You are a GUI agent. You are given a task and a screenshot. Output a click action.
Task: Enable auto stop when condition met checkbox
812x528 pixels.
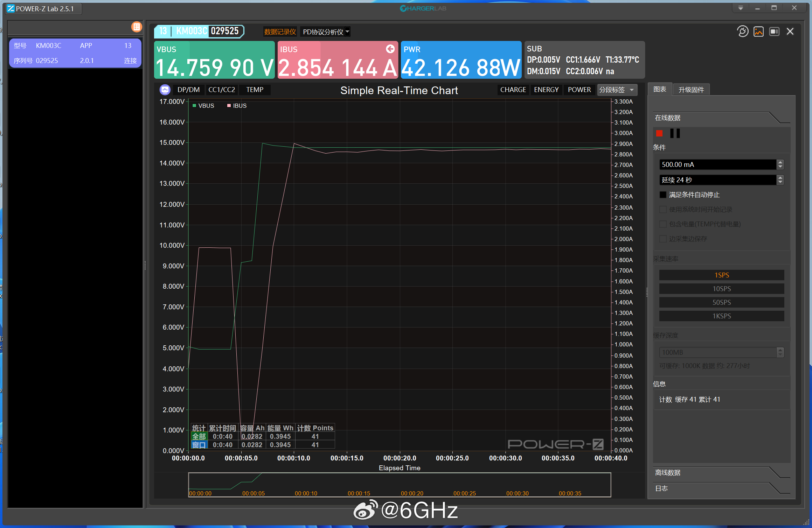[663, 195]
